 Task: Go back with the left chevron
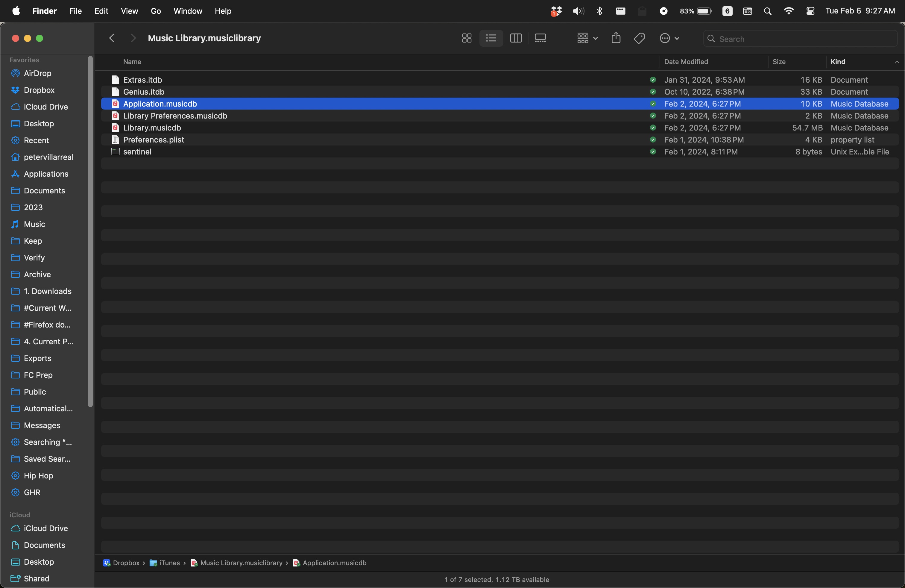(x=112, y=38)
